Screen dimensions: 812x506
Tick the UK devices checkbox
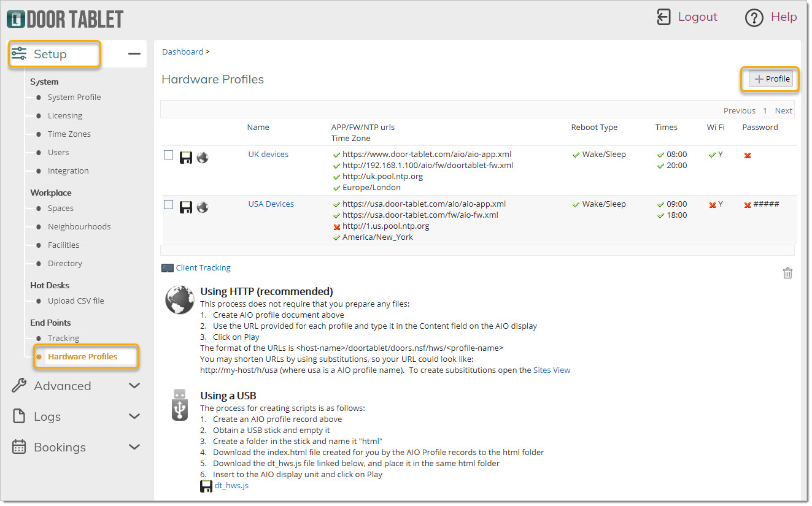point(168,155)
